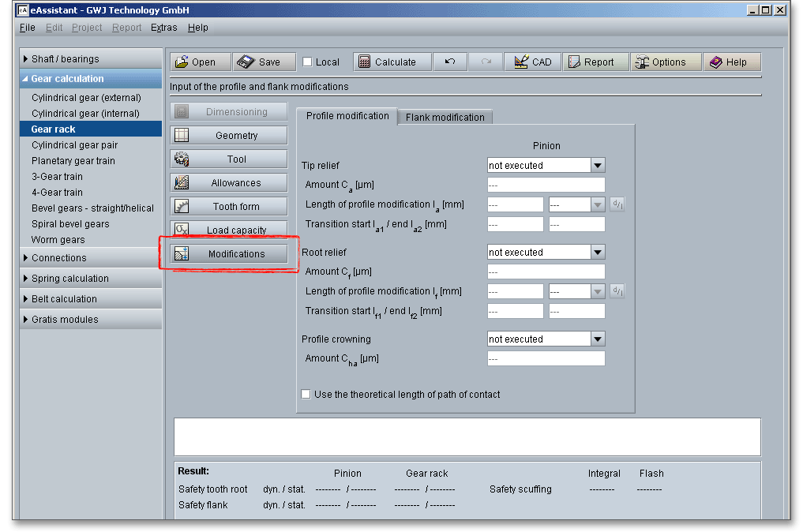Generate report using the Report icon
The height and width of the screenshot is (532, 803).
(x=572, y=62)
